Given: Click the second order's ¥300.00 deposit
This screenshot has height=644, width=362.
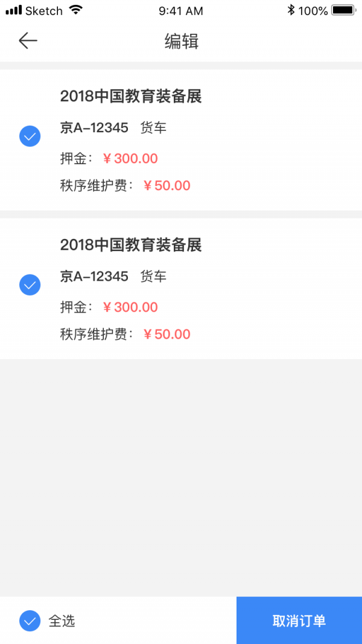Looking at the screenshot, I should [x=130, y=307].
